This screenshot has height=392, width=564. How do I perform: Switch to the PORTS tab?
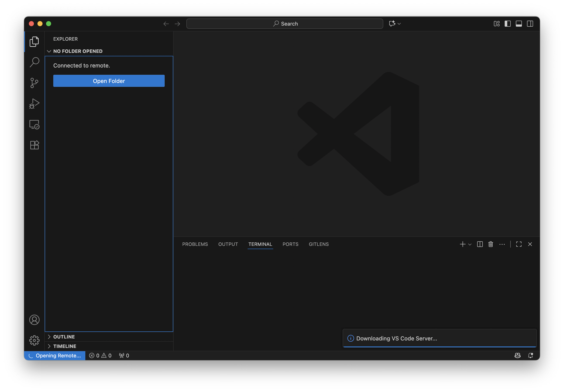[290, 244]
